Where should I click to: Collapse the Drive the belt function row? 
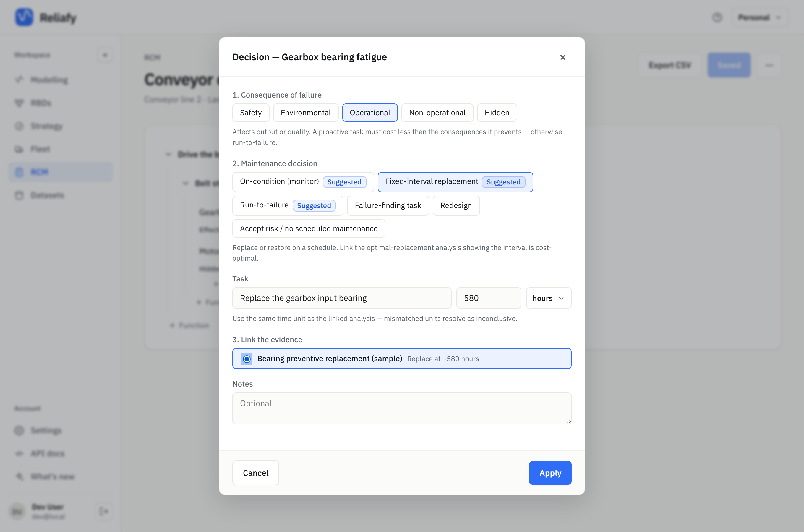[x=168, y=155]
